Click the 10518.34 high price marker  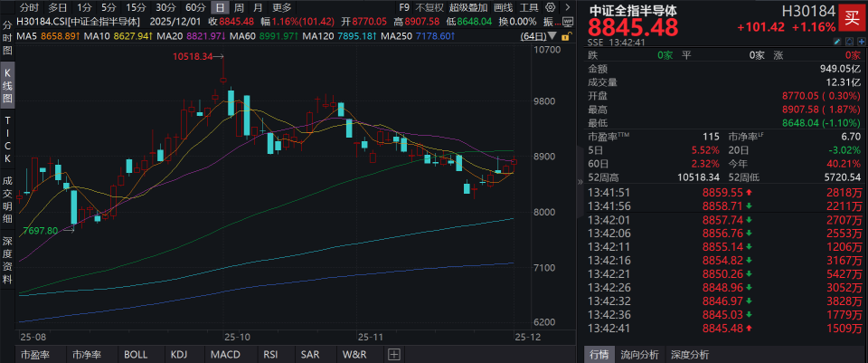[x=193, y=56]
